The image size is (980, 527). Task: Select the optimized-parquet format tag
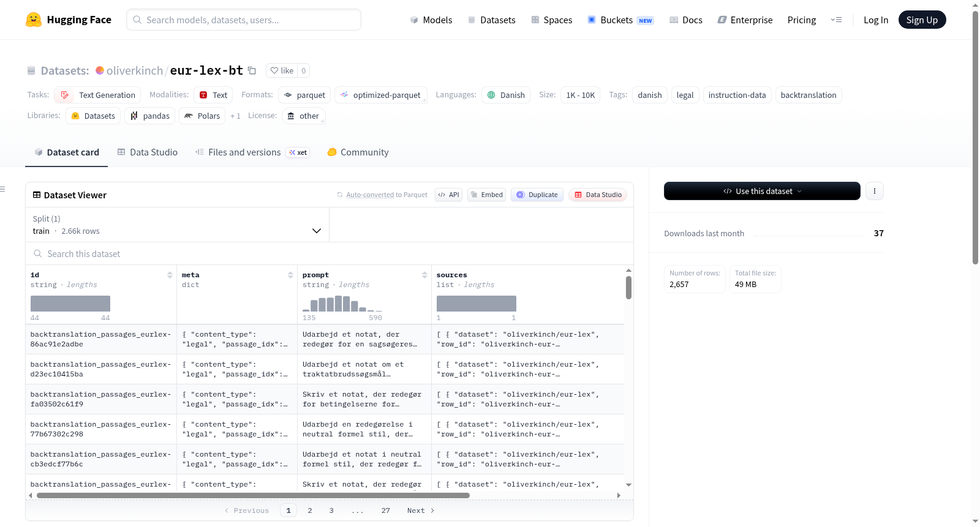pyautogui.click(x=380, y=95)
